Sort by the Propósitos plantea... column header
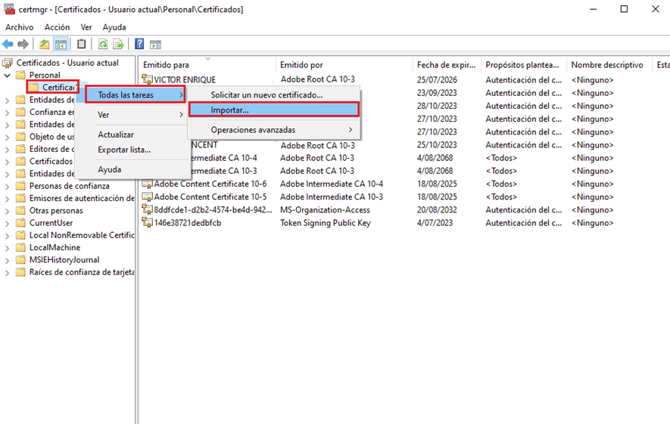 point(524,65)
